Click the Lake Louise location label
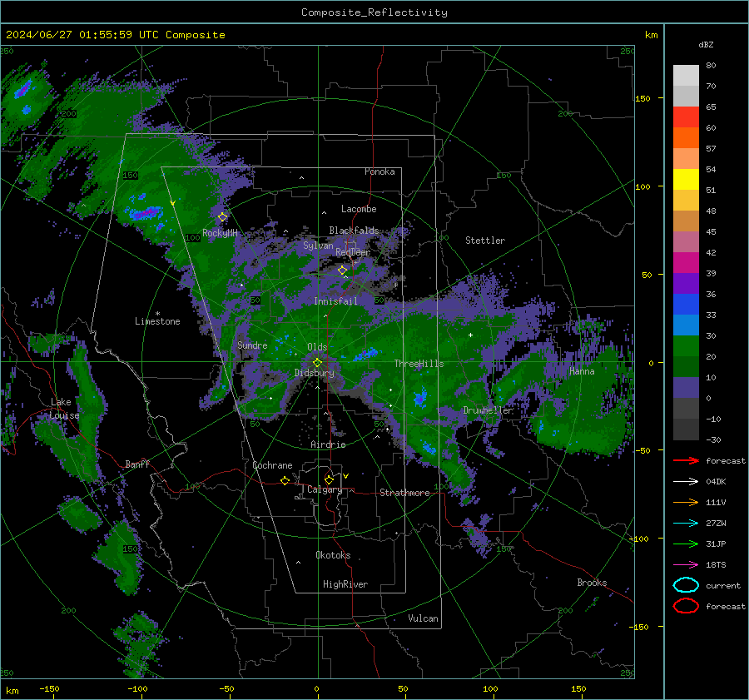Image resolution: width=749 pixels, height=700 pixels. tap(64, 409)
